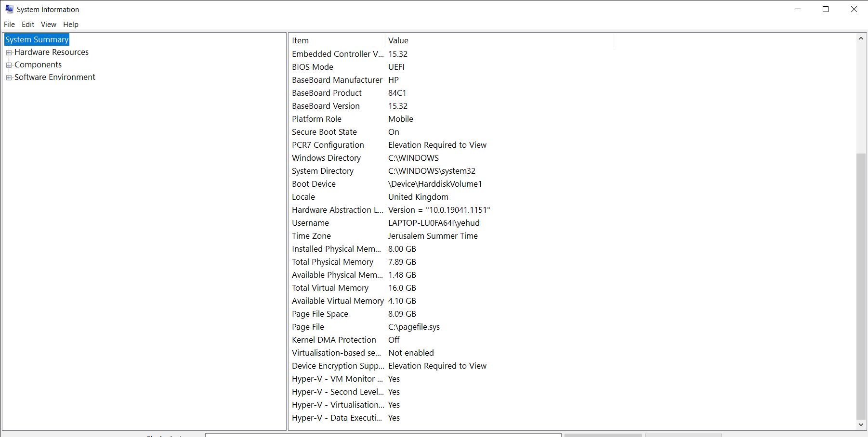Click the Value column header
This screenshot has width=868, height=437.
point(500,40)
